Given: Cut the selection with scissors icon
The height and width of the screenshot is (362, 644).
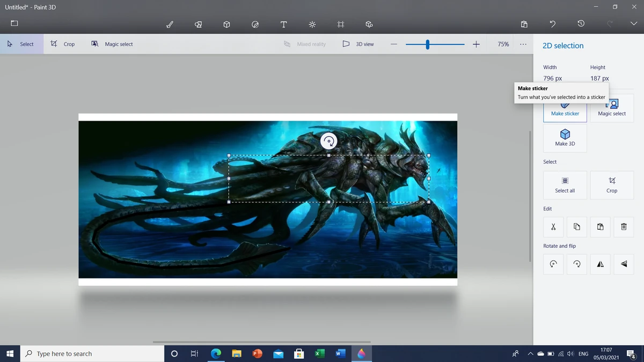Looking at the screenshot, I should [553, 227].
